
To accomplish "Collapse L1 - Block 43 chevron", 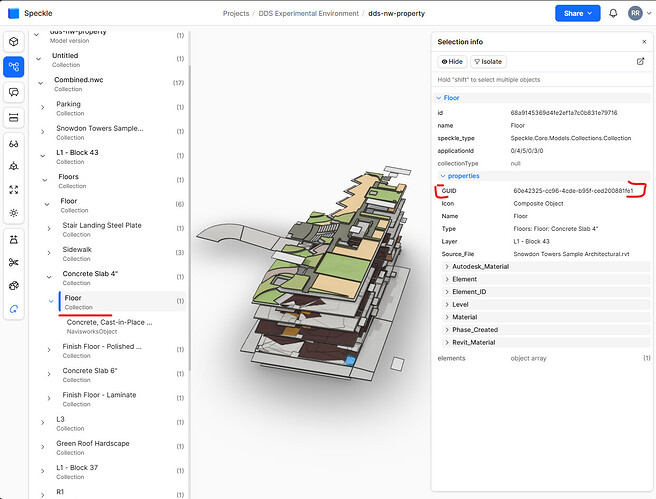I will click(x=43, y=156).
